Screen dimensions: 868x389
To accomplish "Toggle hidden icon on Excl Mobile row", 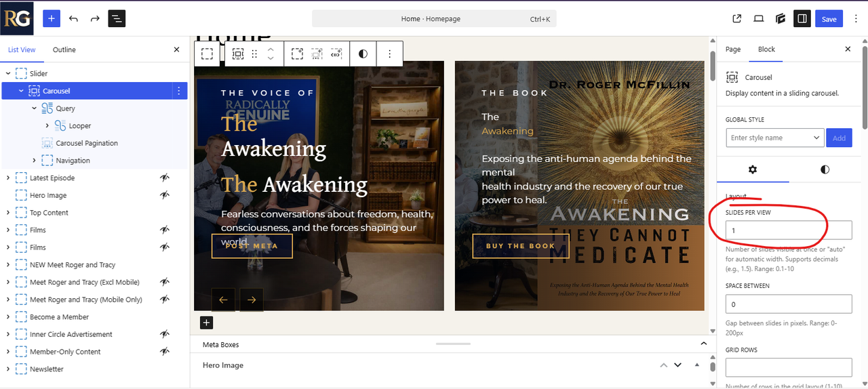I will [165, 282].
